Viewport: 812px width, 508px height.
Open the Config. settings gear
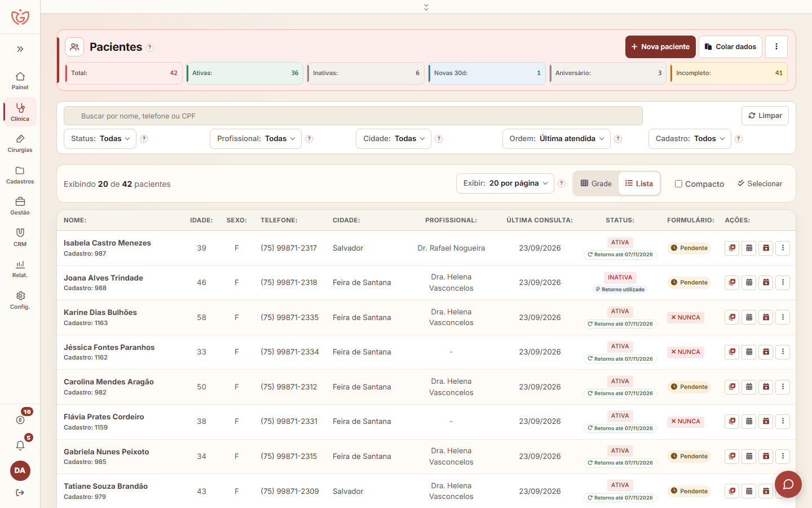click(x=20, y=300)
